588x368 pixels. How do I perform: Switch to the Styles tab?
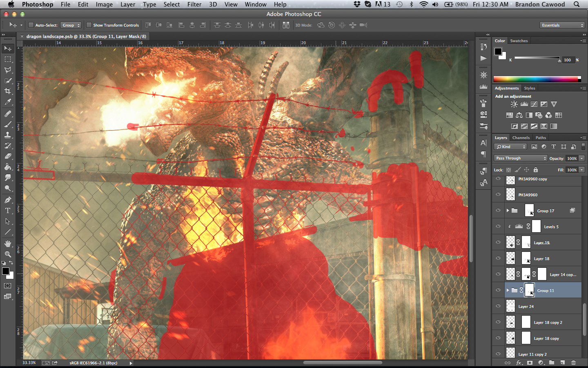[530, 88]
